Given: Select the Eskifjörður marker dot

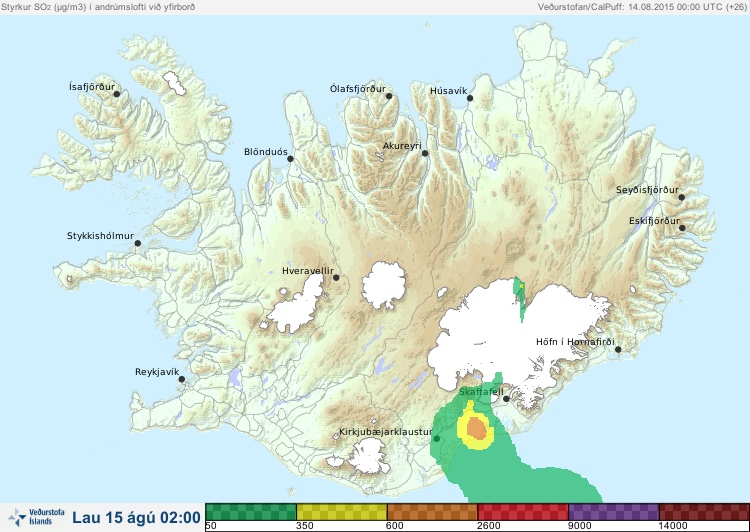Looking at the screenshot, I should pyautogui.click(x=682, y=228).
